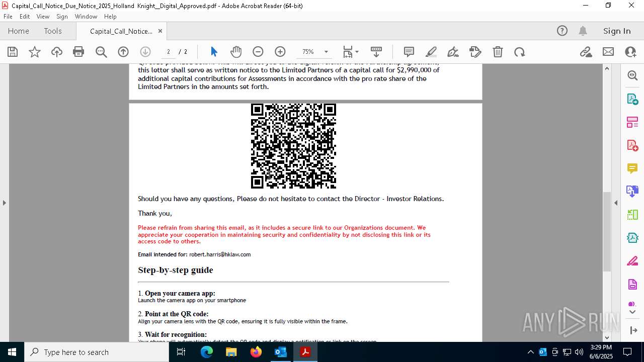
Task: Open the Window menu
Action: [86, 17]
